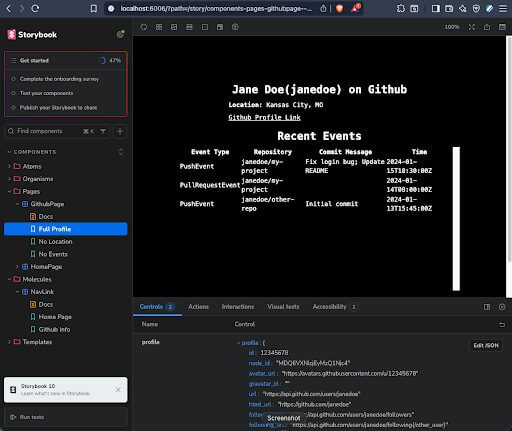Dismiss the Storybook 10 notification
The width and height of the screenshot is (512, 431).
point(118,390)
